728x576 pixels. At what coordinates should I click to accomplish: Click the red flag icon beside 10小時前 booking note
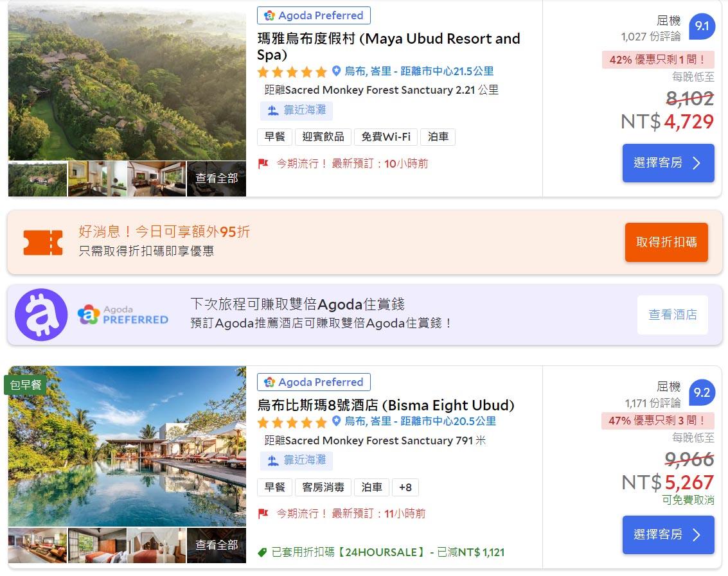[263, 163]
